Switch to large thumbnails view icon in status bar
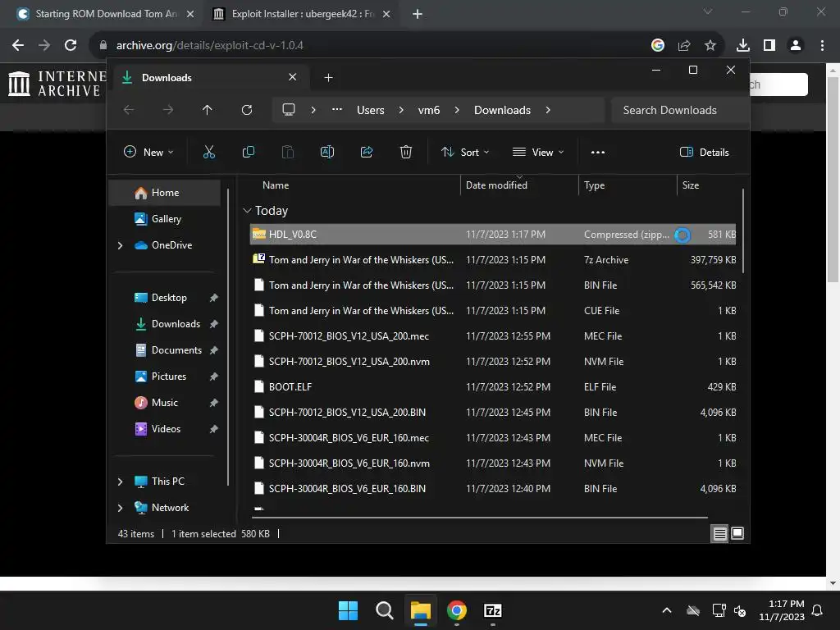This screenshot has width=840, height=630. (x=737, y=533)
